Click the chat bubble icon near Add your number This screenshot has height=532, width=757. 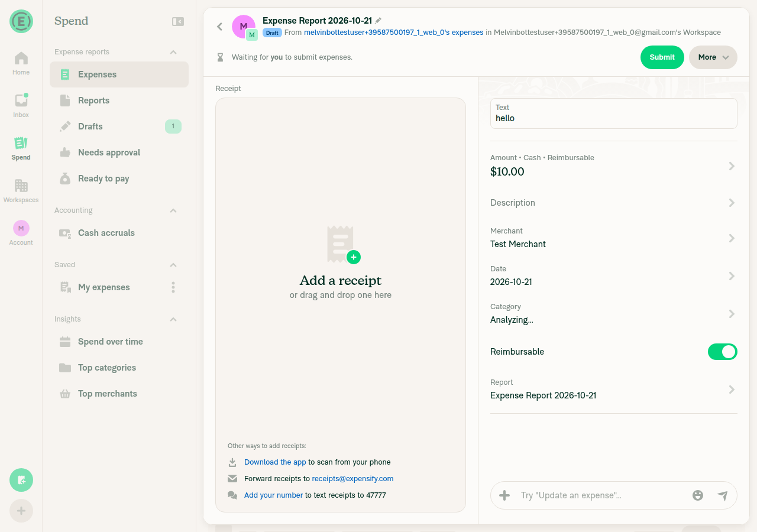tap(232, 495)
